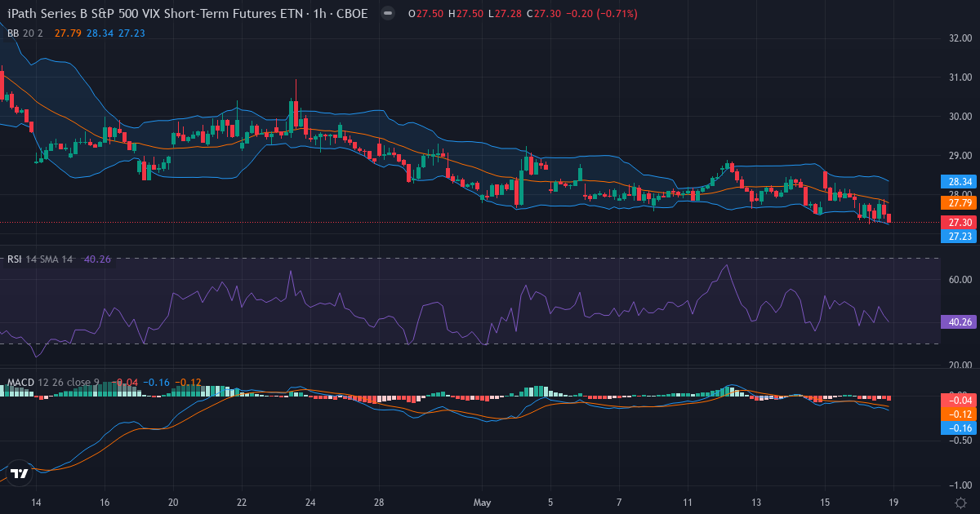Click red −0.04 value in MACD legend
The image size is (980, 514).
[126, 382]
